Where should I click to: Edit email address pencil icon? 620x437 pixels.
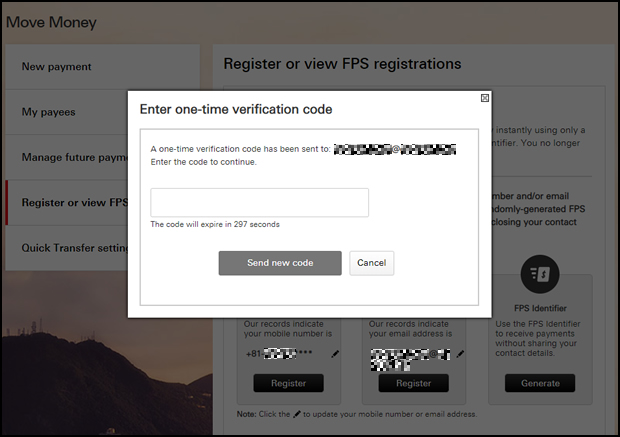460,354
